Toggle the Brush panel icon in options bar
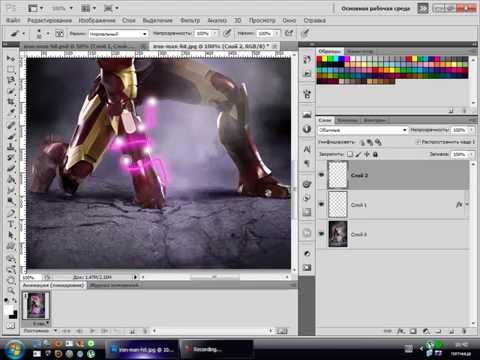Viewport: 480px width, 360px height. (x=59, y=33)
